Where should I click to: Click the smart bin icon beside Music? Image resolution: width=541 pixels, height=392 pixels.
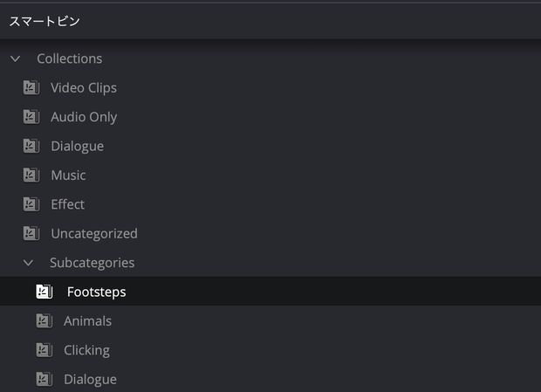coord(31,175)
